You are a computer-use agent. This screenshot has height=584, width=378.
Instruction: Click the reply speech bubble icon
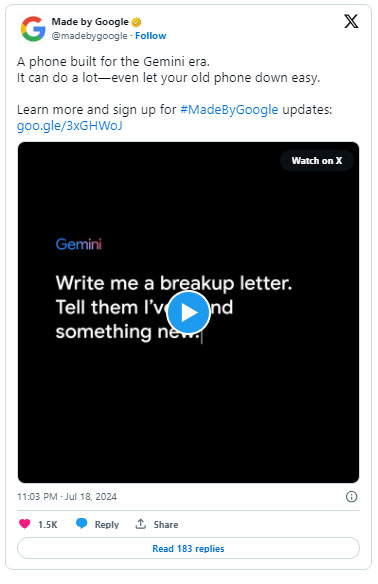point(82,524)
